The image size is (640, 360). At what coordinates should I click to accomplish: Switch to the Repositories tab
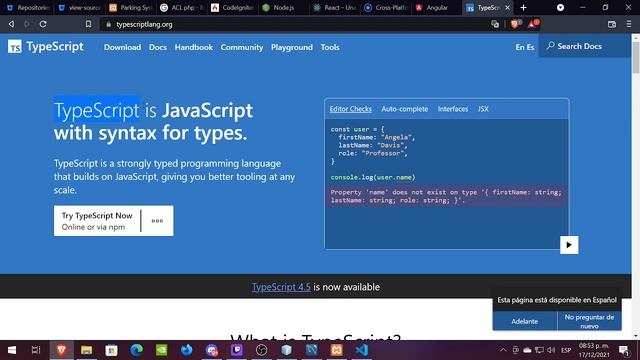click(29, 7)
